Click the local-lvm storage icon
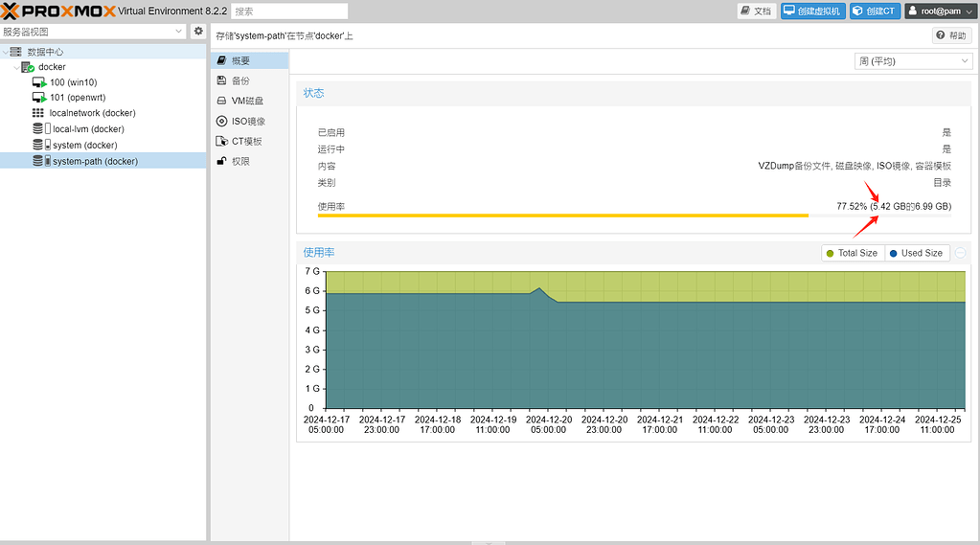Viewport: 980px width, 545px height. point(42,128)
